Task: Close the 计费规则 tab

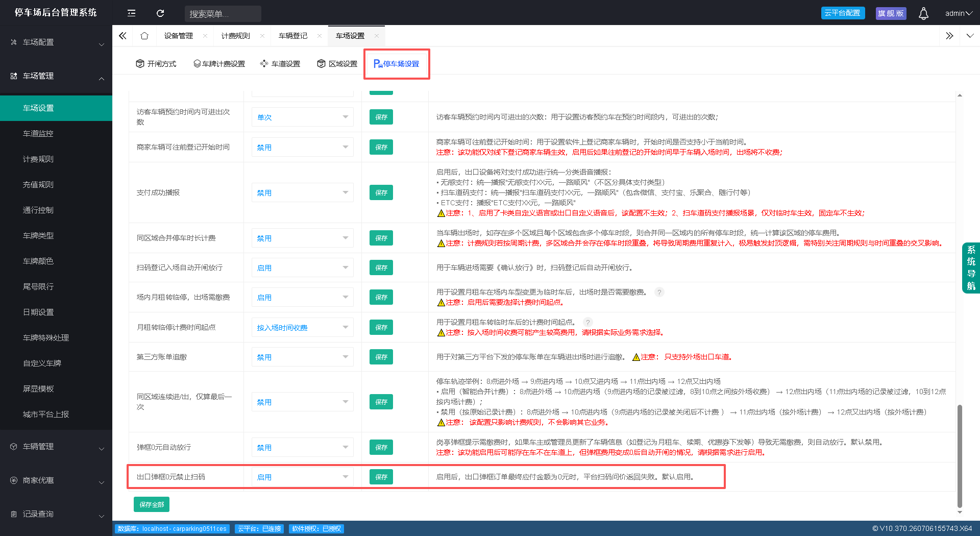Action: [262, 36]
